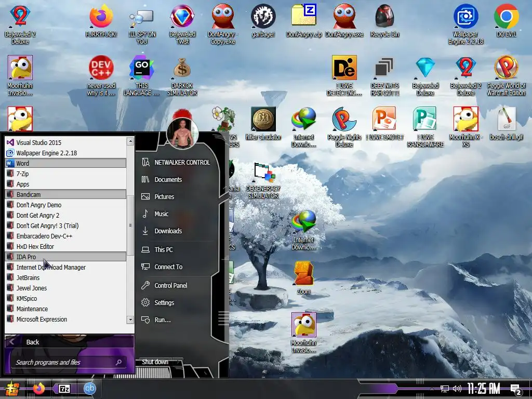This screenshot has width=532, height=399.
Task: Select Wallpaper Engine 2.2.18 in the start menu
Action: coord(66,153)
